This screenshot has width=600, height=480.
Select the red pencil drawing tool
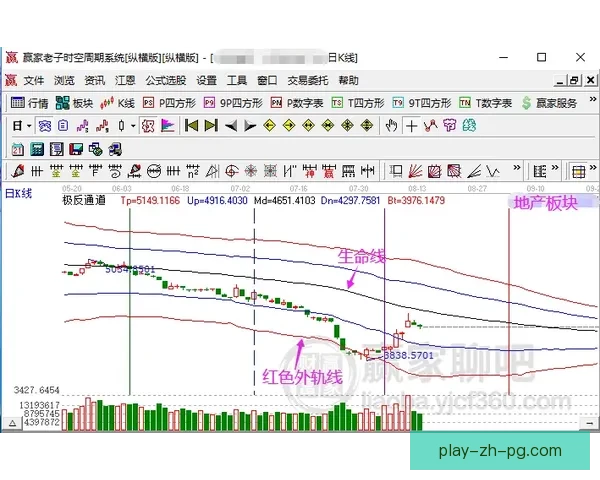18,171
